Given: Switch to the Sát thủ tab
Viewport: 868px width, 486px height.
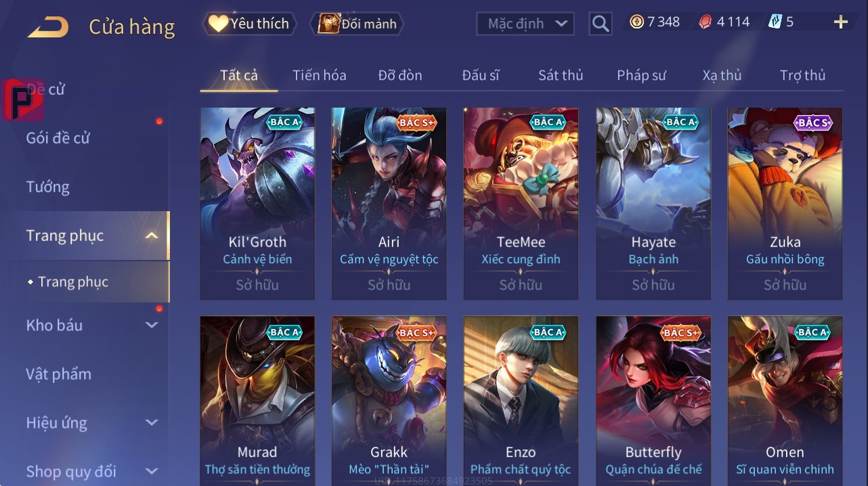Looking at the screenshot, I should 561,75.
